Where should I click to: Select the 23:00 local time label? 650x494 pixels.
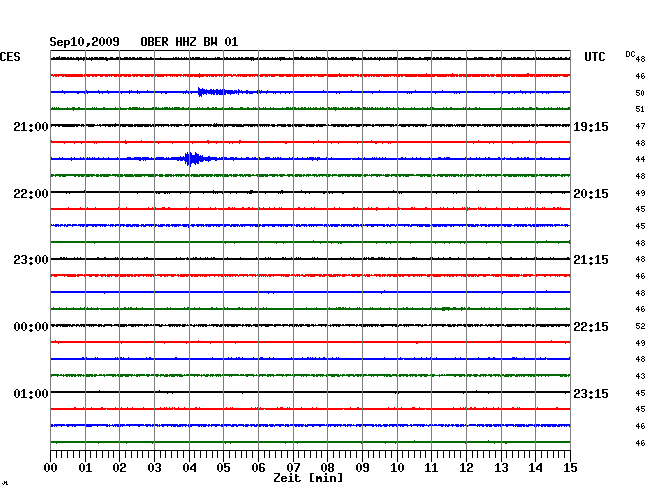point(31,260)
